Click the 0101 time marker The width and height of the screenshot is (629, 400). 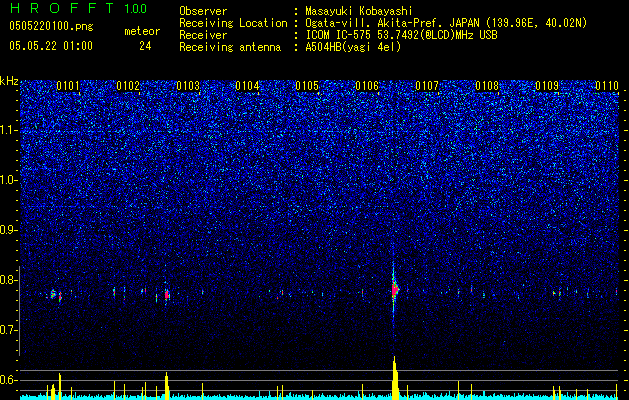68,86
